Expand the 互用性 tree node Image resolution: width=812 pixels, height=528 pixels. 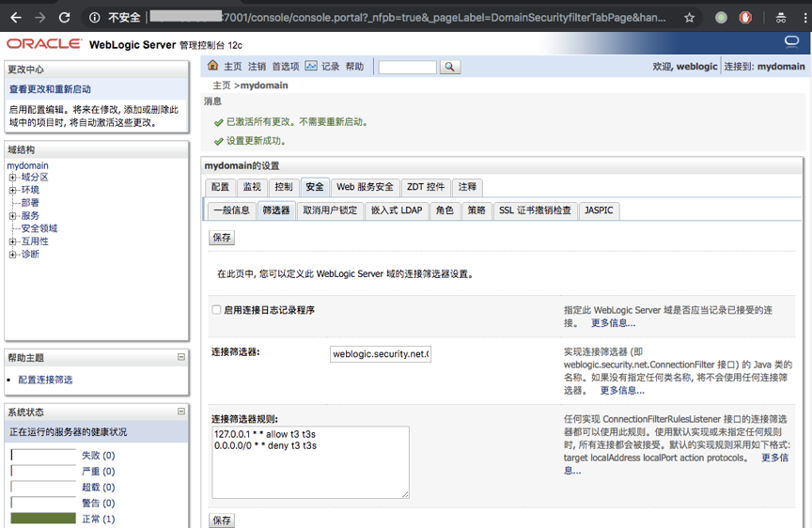point(12,241)
